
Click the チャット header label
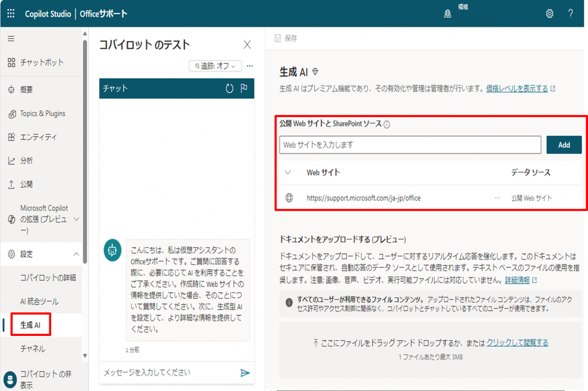coord(115,88)
